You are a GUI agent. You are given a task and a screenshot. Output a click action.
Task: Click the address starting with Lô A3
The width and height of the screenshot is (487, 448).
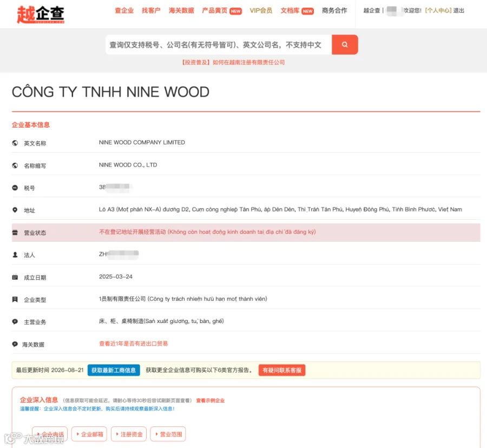pyautogui.click(x=280, y=209)
